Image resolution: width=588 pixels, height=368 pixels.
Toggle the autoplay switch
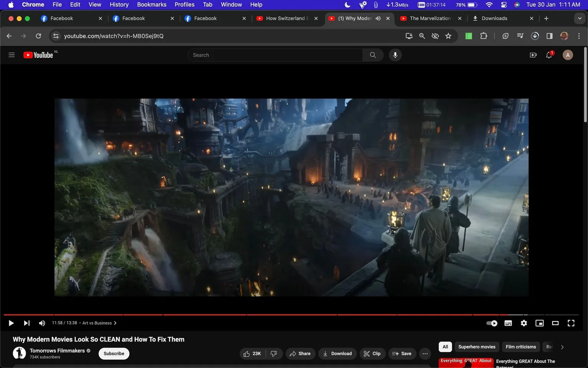[x=492, y=323]
